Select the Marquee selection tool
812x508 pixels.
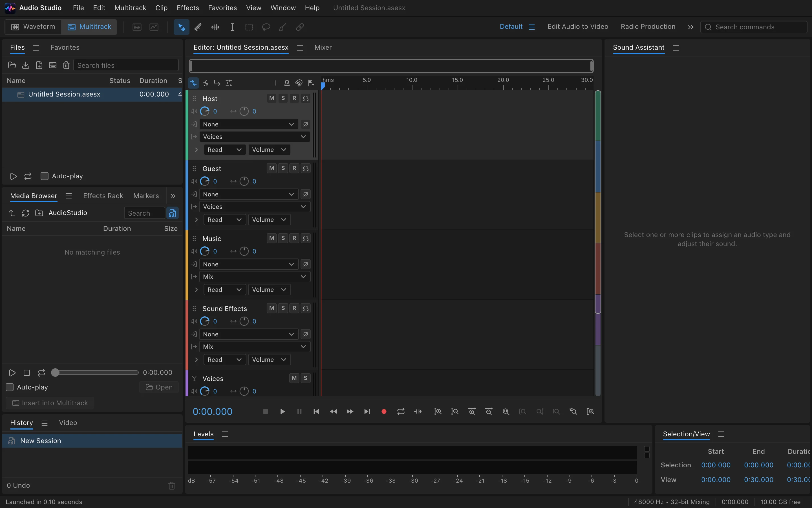[249, 27]
